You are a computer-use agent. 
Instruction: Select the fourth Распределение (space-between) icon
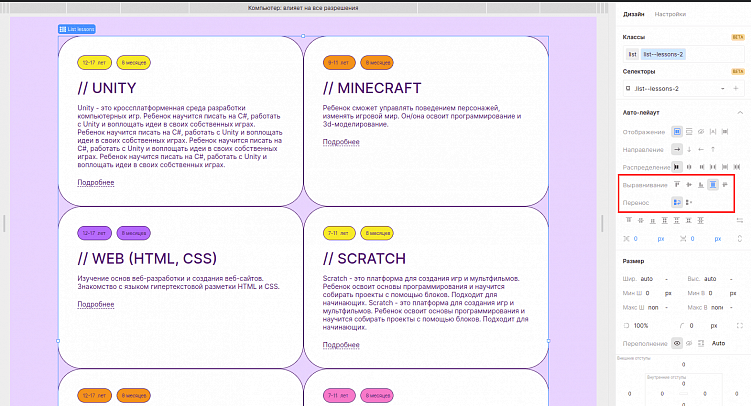pyautogui.click(x=713, y=167)
